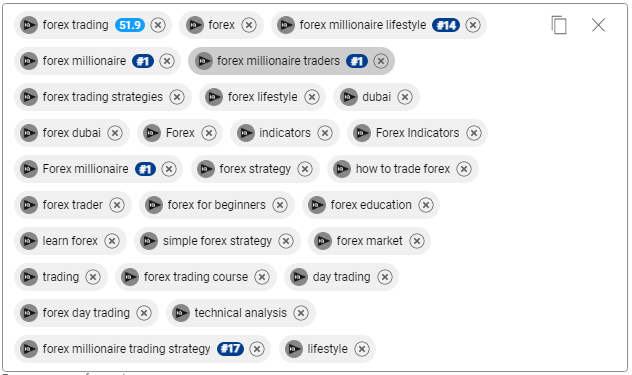Click the icon on the 'forex education' tag
The image size is (632, 375).
tap(317, 205)
